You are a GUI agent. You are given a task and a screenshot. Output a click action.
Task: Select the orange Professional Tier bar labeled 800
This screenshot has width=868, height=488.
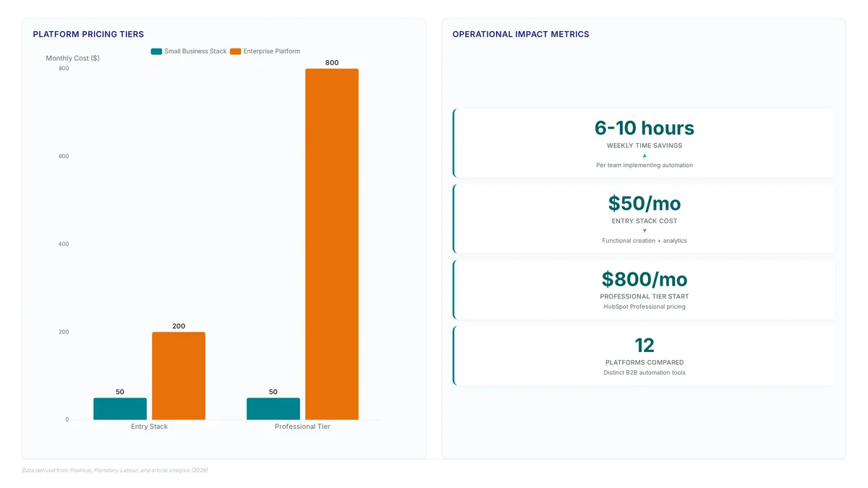[332, 244]
